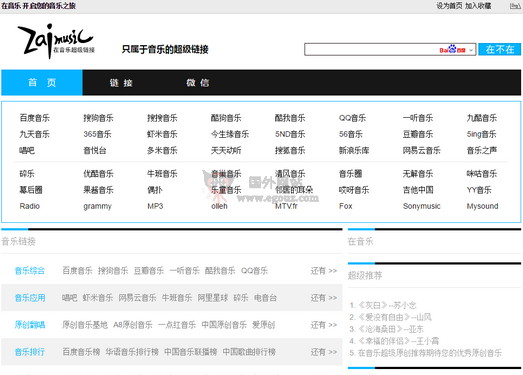Viewport: 523px width, 375px height.
Task: Open the olleh link
Action: [x=219, y=206]
